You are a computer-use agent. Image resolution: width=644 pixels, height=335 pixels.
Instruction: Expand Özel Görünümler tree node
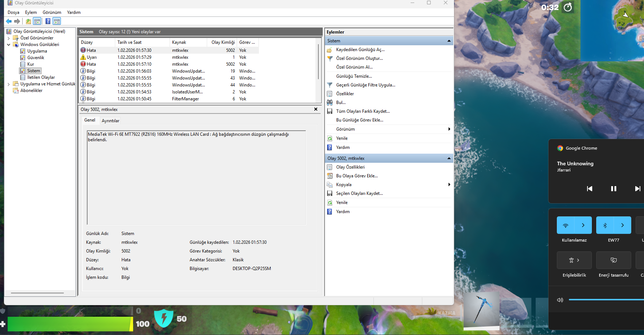pos(9,38)
